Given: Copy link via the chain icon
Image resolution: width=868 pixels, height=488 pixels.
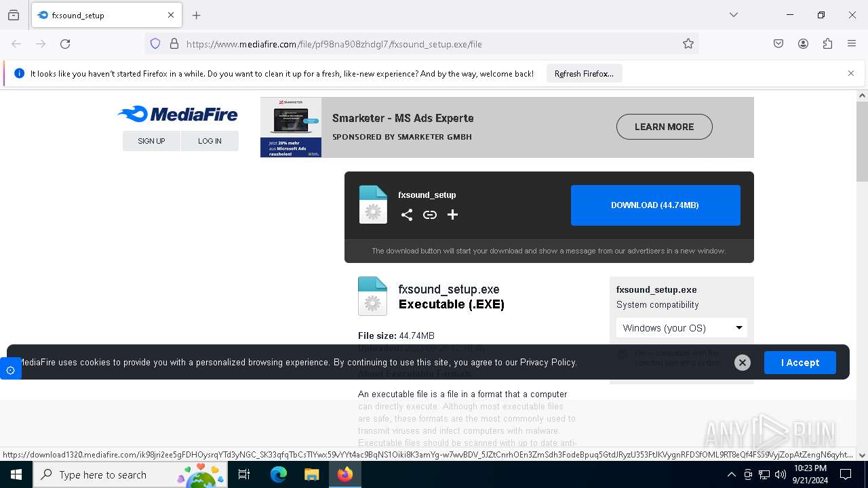Looking at the screenshot, I should tap(430, 215).
